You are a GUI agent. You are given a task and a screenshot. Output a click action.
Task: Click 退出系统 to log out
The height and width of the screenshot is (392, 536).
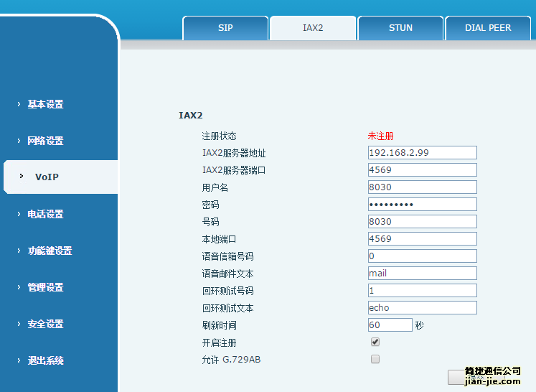45,360
